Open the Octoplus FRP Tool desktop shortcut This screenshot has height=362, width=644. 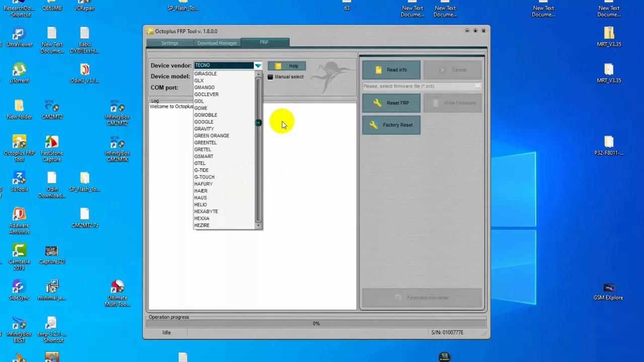[19, 148]
